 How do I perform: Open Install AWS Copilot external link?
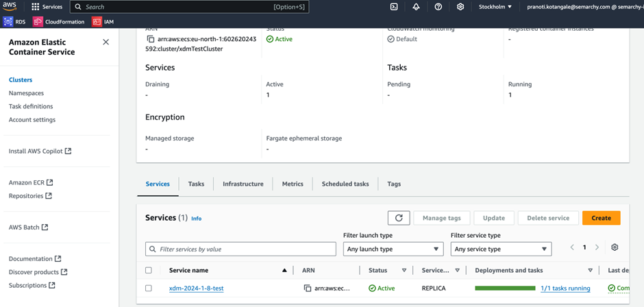(x=40, y=151)
